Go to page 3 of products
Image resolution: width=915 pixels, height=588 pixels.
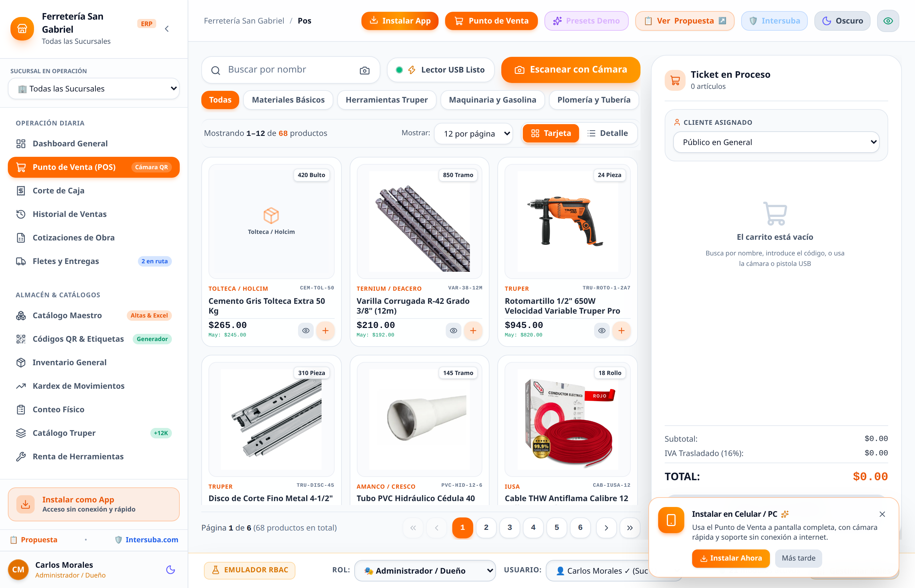coord(510,528)
